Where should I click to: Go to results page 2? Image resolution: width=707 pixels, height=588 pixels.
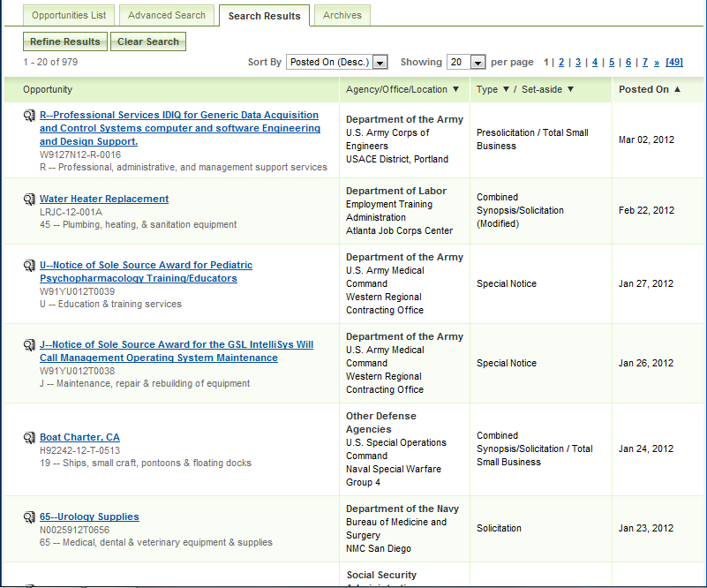click(560, 62)
